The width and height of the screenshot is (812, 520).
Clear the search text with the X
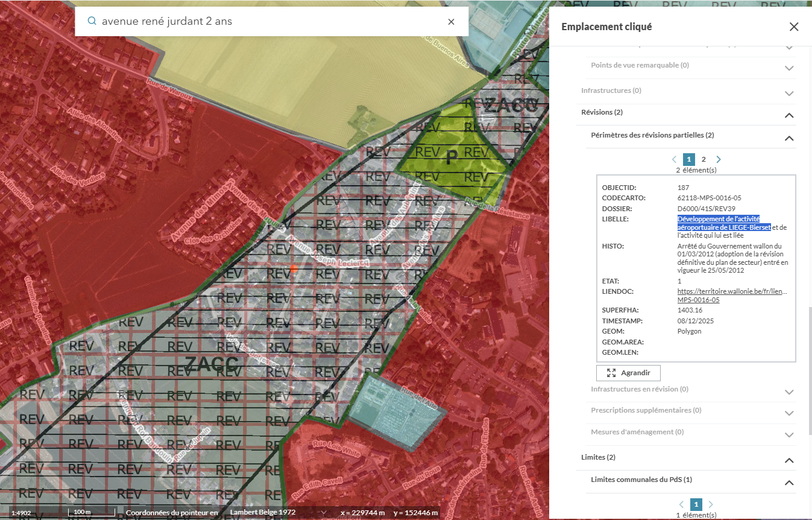[451, 22]
